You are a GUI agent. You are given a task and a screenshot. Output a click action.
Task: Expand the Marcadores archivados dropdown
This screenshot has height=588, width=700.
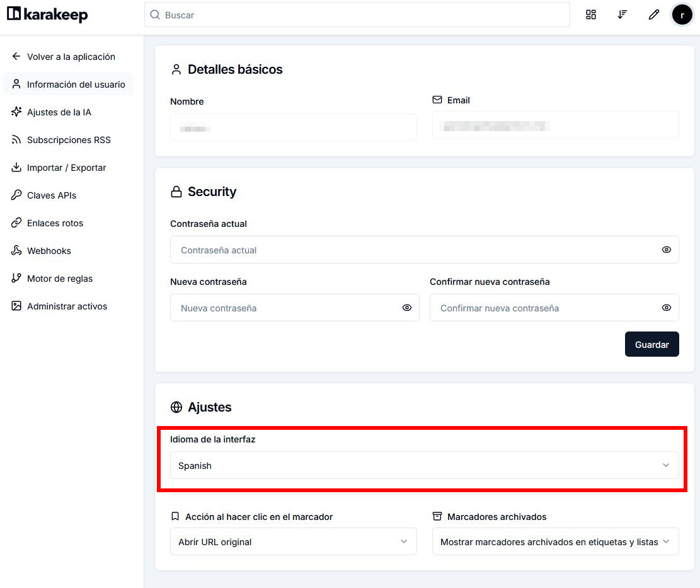(x=555, y=542)
